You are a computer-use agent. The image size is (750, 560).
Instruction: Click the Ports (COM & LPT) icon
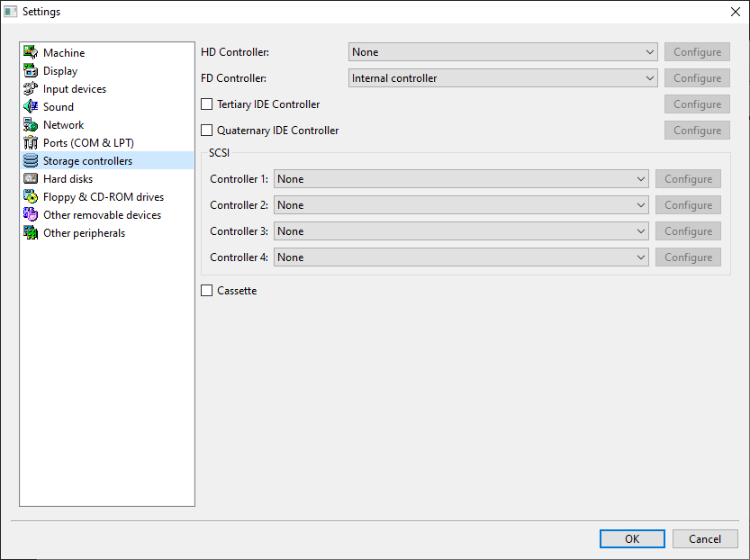tap(31, 142)
